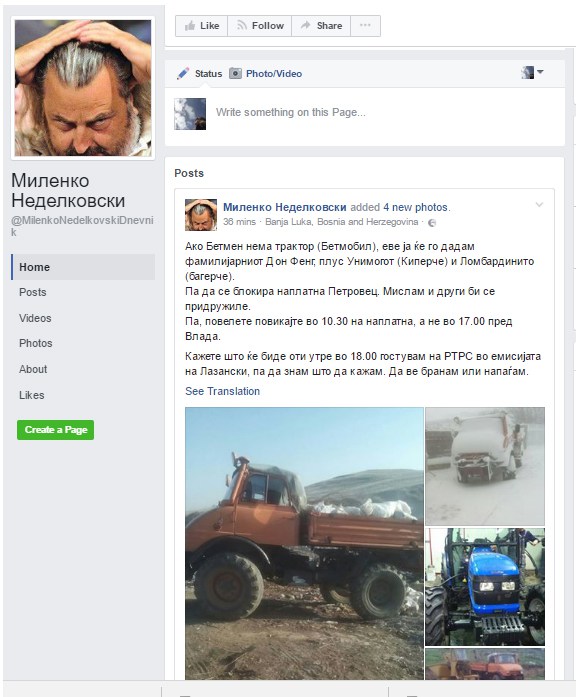The height and width of the screenshot is (697, 578).
Task: Click the globe privacy icon on post
Action: click(432, 222)
